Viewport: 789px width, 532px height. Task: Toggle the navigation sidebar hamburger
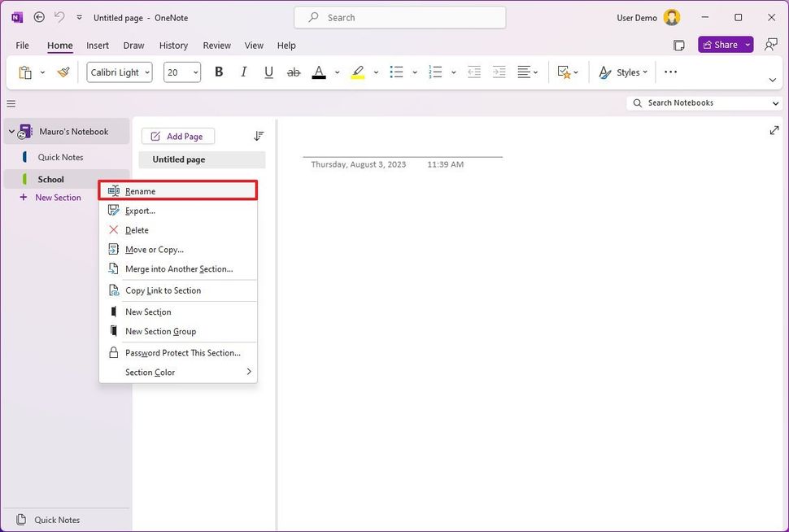point(11,103)
